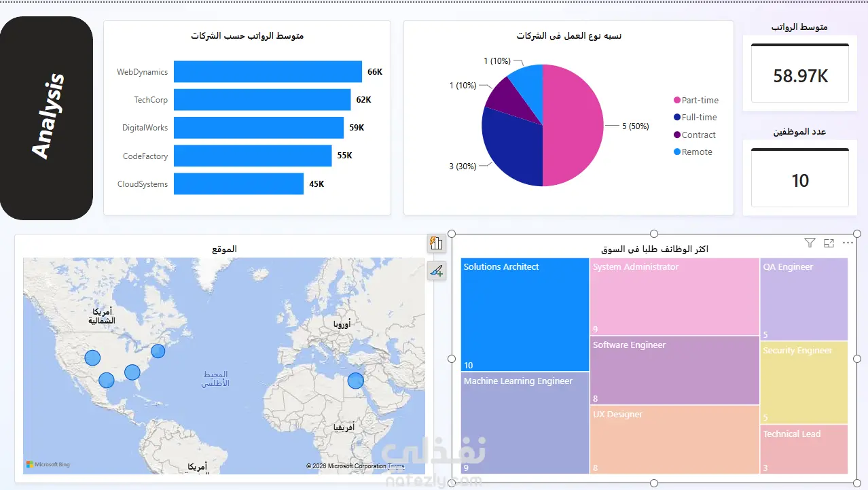Viewport: 868px width, 490px height.
Task: Click the الموقع map title
Action: pos(224,249)
